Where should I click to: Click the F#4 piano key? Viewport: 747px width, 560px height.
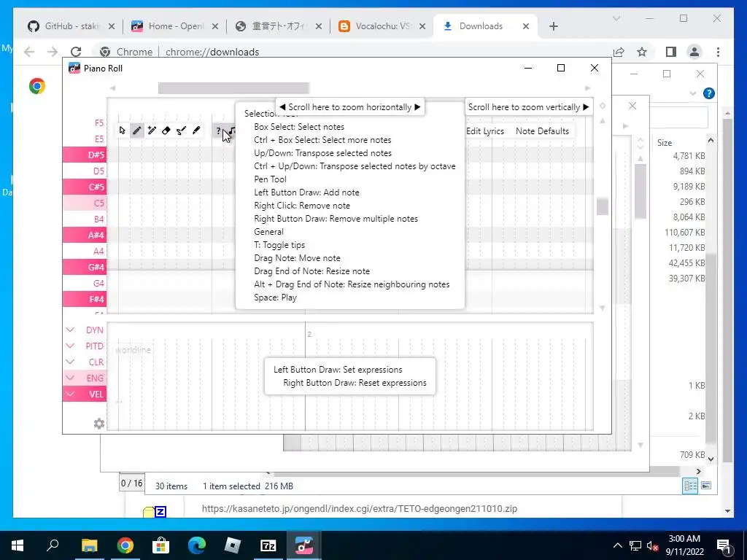click(85, 299)
